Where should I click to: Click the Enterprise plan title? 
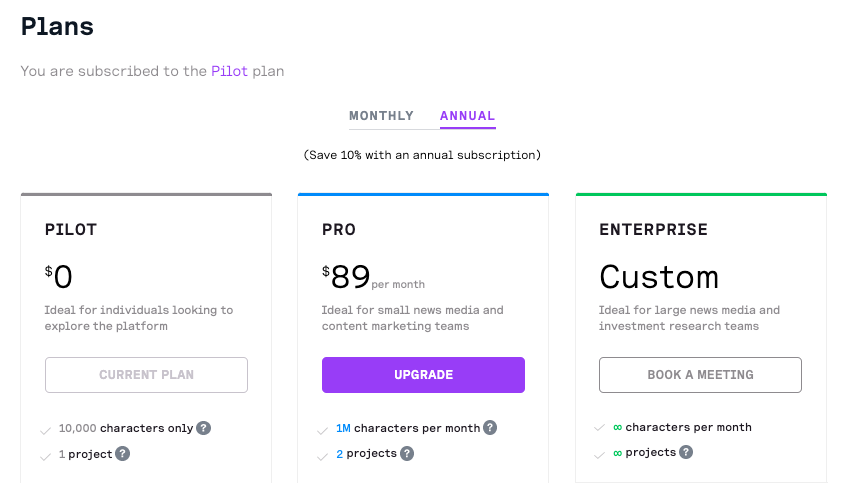click(x=653, y=230)
